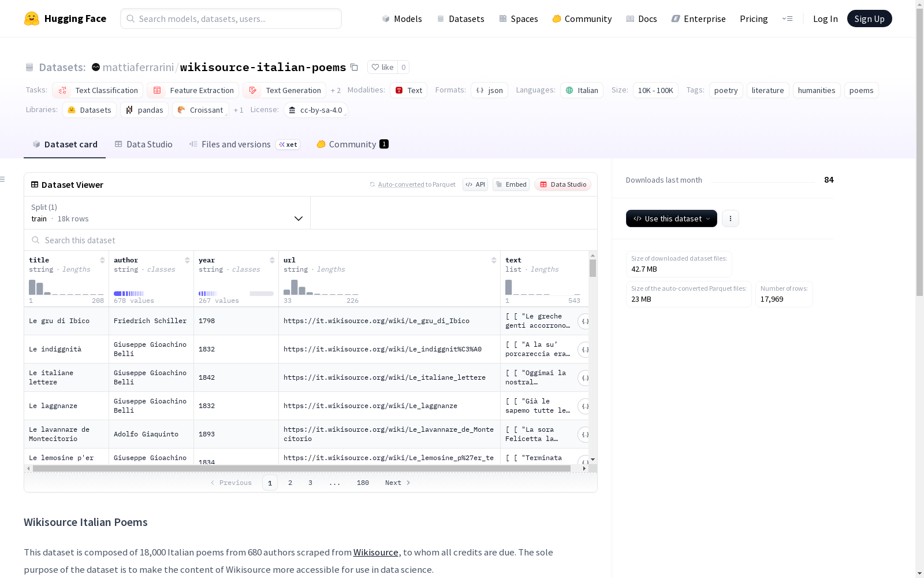
Task: Focus the top Search models, datasets, users field
Action: (x=231, y=18)
